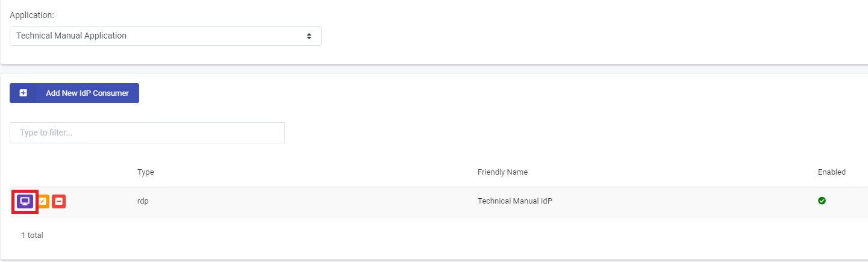This screenshot has width=868, height=262.
Task: Click the plus icon on the Add button
Action: click(x=23, y=93)
